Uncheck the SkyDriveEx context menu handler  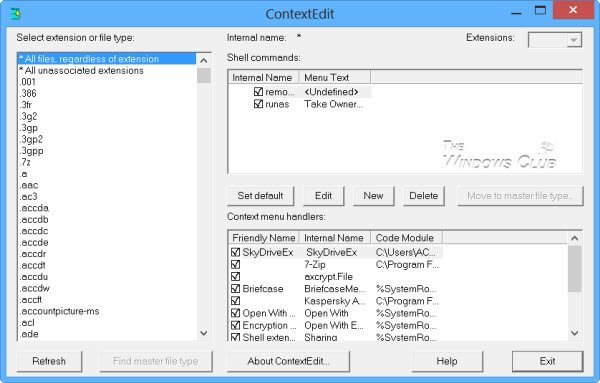pyautogui.click(x=236, y=253)
